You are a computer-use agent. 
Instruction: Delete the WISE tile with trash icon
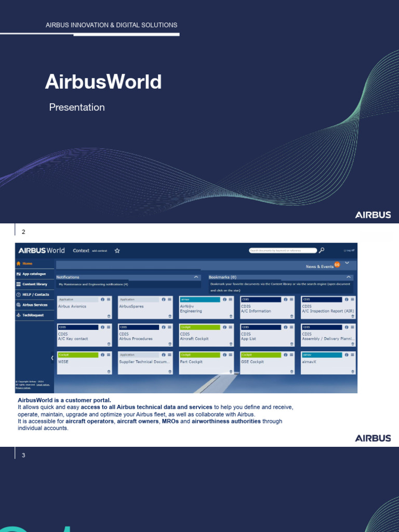coord(109,371)
